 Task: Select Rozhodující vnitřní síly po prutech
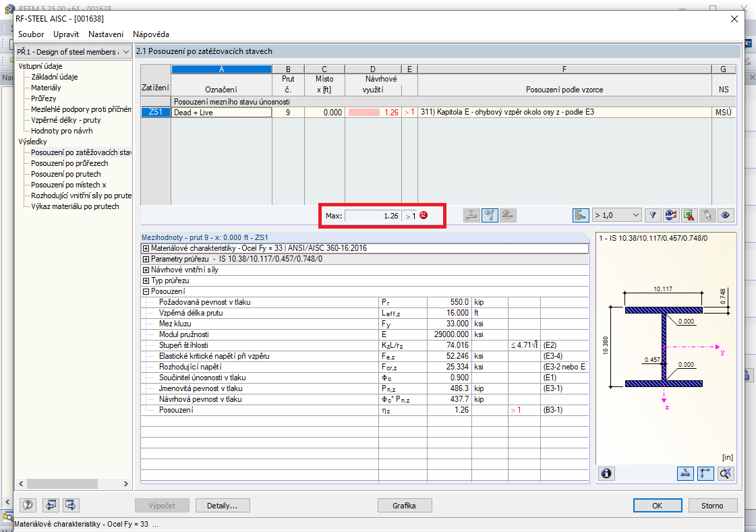tap(81, 196)
